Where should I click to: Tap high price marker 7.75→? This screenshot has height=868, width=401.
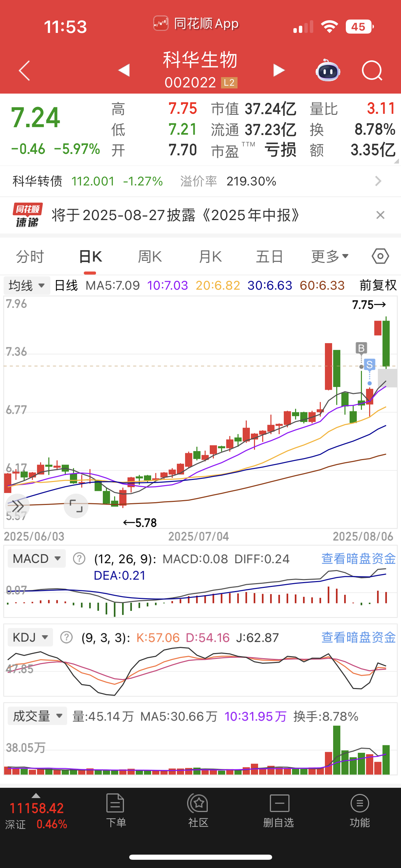pyautogui.click(x=369, y=304)
